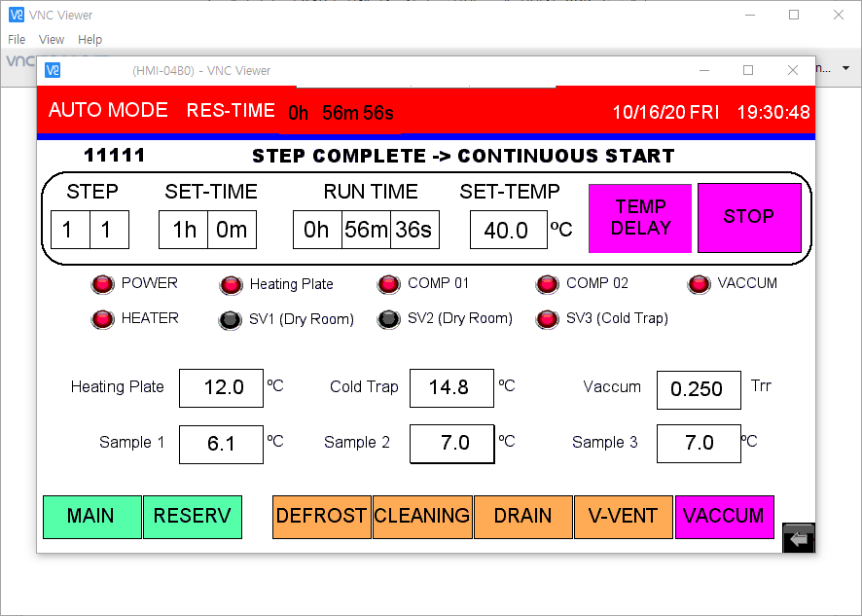Click the COMP 02 indicator lamp
This screenshot has width=862, height=616.
(x=548, y=284)
